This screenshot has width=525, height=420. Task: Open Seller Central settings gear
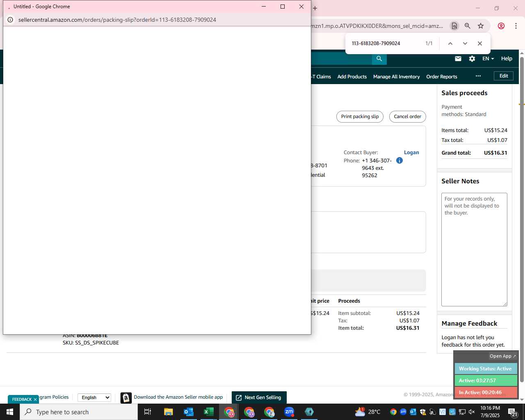tap(472, 59)
